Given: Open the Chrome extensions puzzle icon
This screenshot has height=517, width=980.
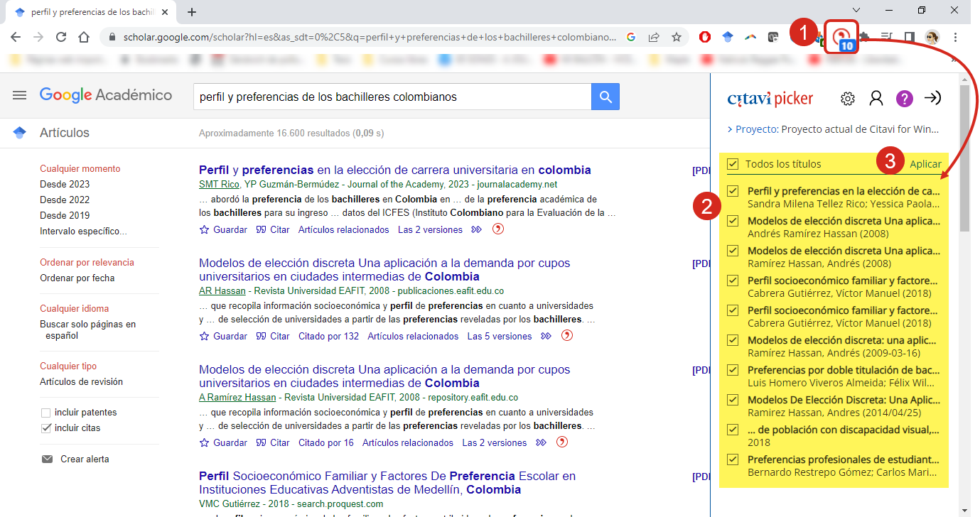Looking at the screenshot, I should point(864,37).
